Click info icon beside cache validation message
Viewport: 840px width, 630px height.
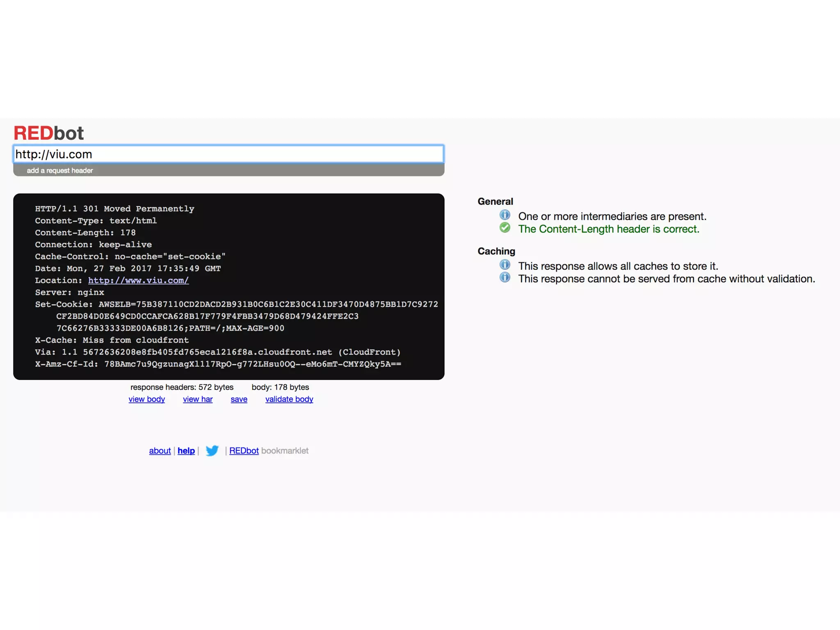[x=504, y=277]
